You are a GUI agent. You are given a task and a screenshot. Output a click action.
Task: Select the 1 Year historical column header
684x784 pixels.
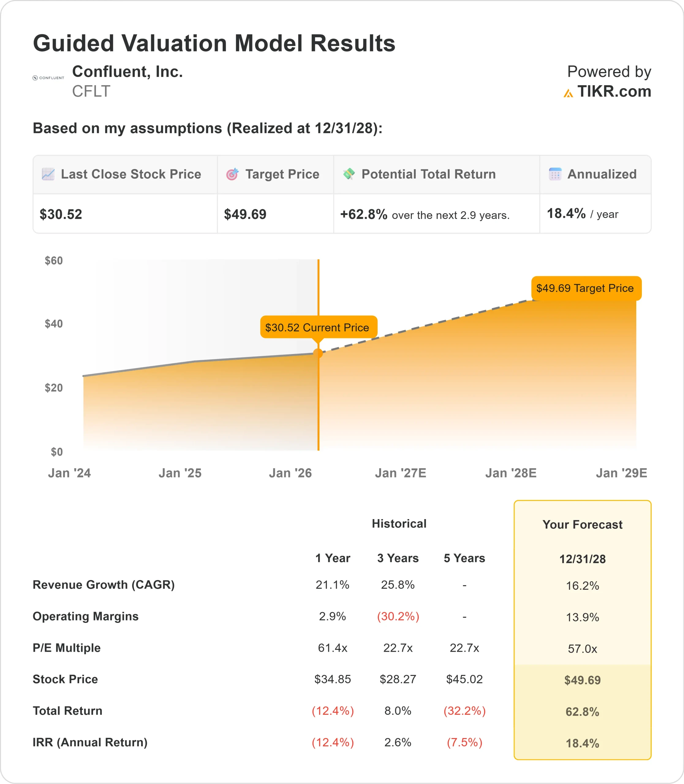pos(332,558)
